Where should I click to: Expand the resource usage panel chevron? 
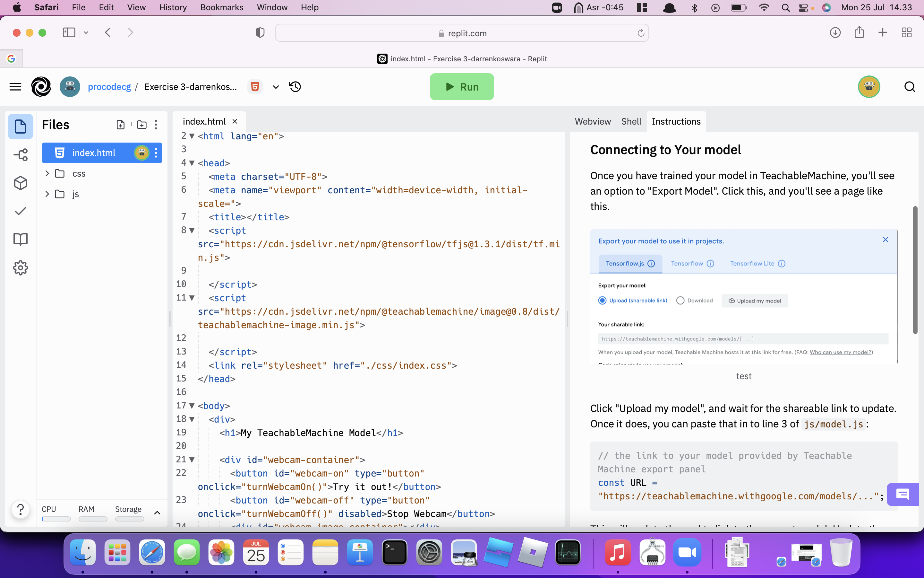[x=157, y=512]
